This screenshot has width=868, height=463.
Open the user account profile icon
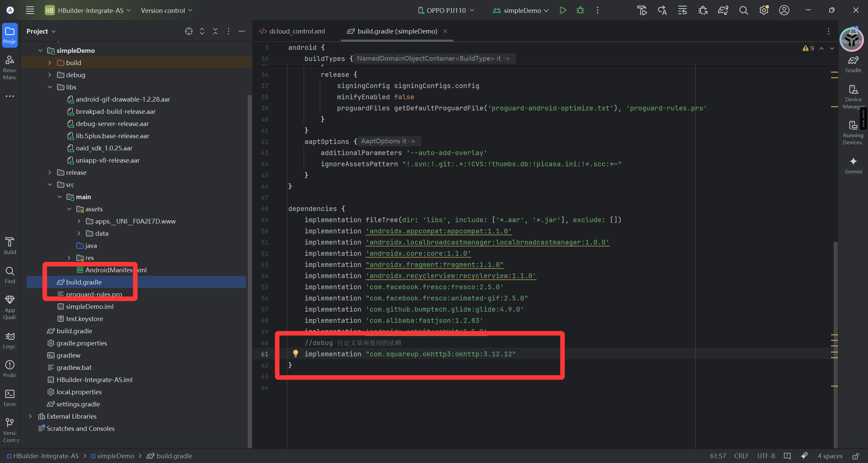[x=784, y=10]
